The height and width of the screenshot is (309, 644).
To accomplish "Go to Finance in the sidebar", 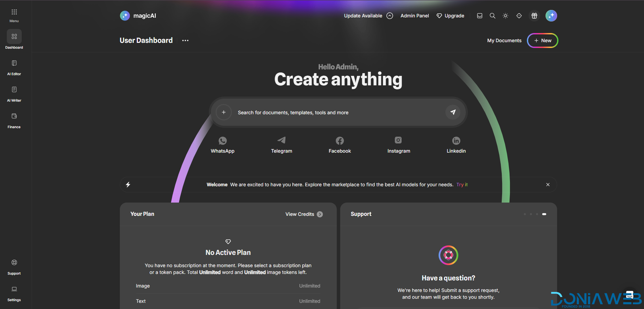I will point(14,120).
